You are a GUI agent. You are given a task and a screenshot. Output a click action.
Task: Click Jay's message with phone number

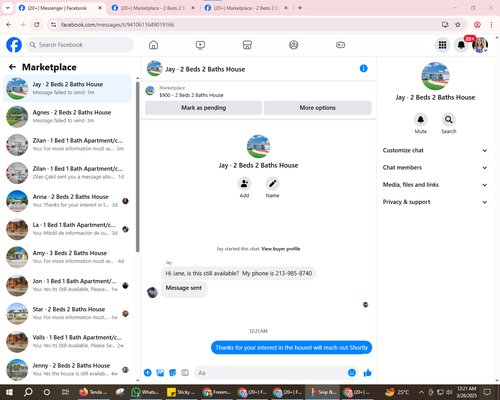(239, 273)
